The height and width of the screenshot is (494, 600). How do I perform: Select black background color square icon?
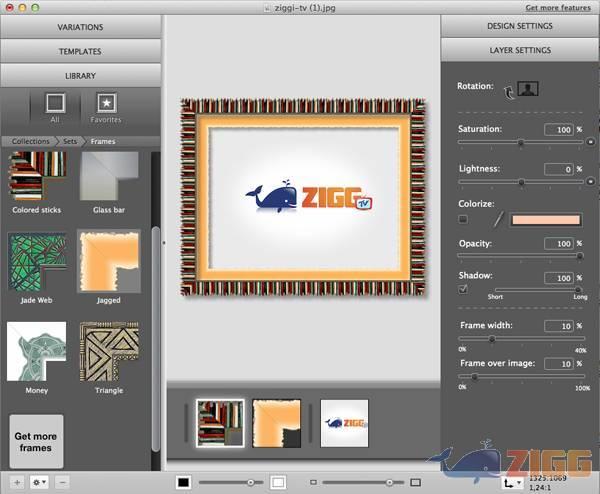(x=183, y=482)
